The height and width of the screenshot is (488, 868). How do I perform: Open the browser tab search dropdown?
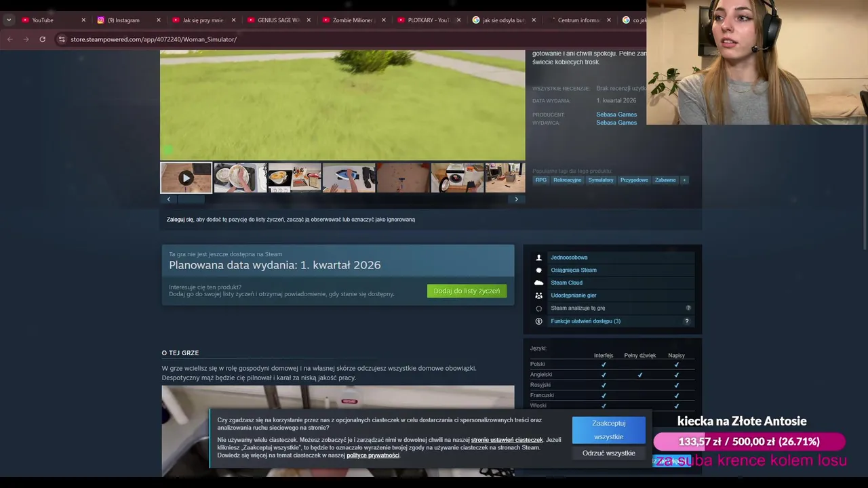point(9,20)
